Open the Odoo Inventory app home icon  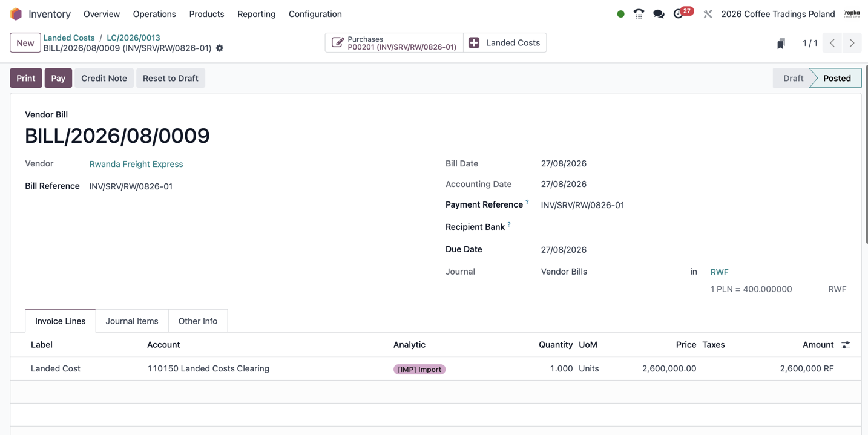16,14
